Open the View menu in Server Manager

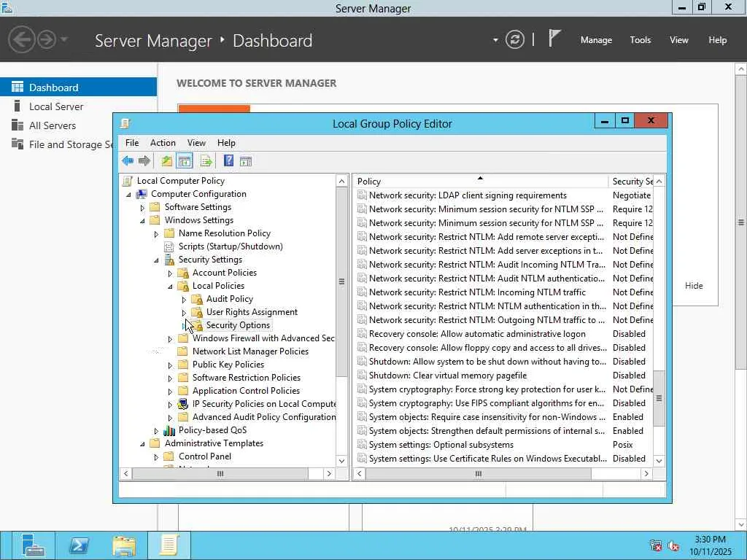click(x=679, y=40)
